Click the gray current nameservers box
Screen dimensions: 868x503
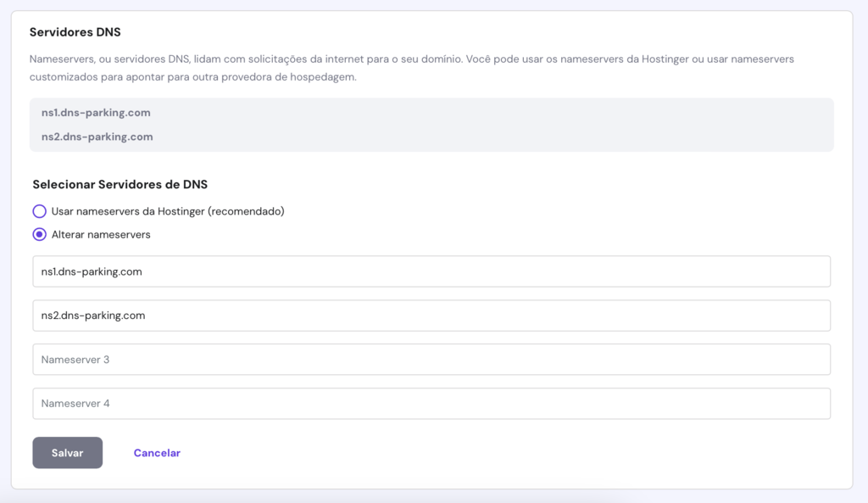coord(431,124)
